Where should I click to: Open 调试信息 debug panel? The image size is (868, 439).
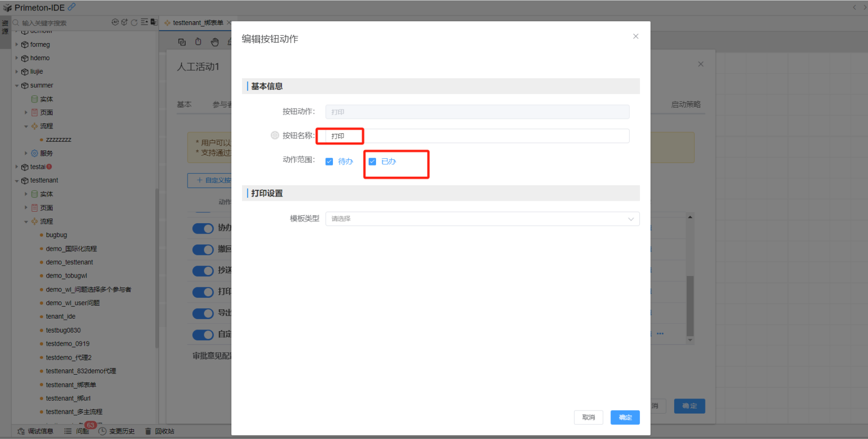[35, 431]
